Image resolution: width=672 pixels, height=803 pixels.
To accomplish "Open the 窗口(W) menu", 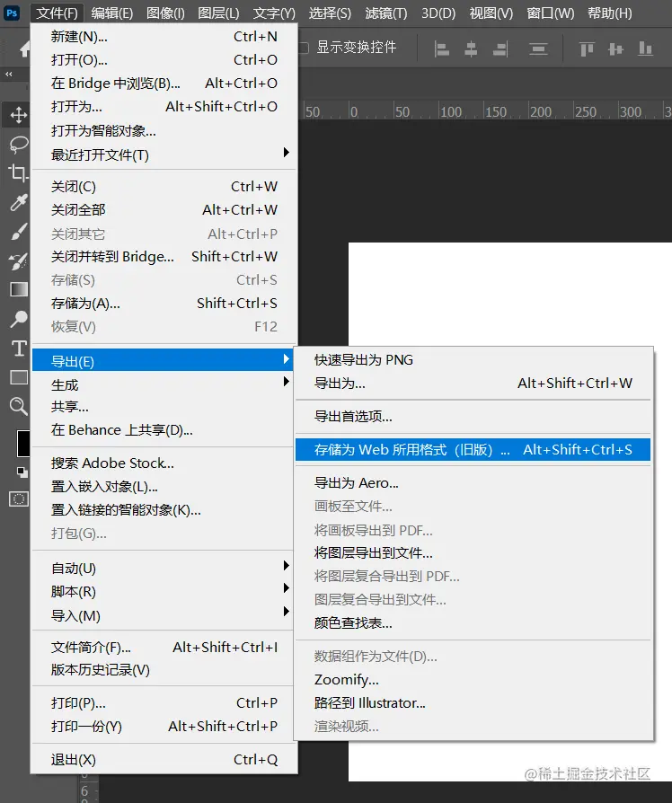I will (550, 13).
